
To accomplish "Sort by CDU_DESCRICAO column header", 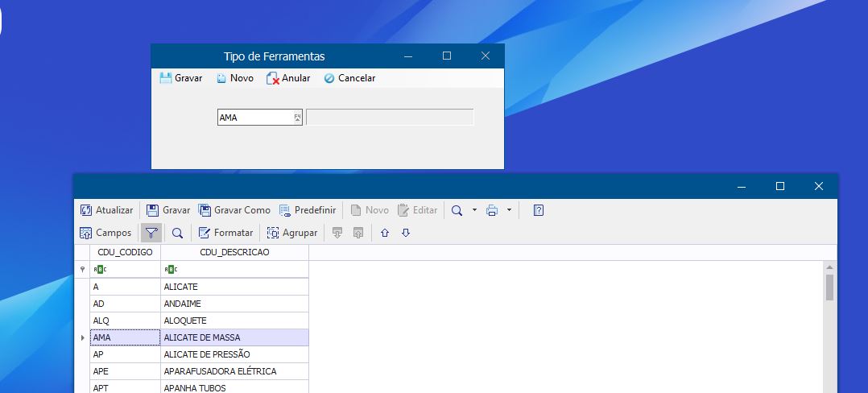I will pos(234,252).
